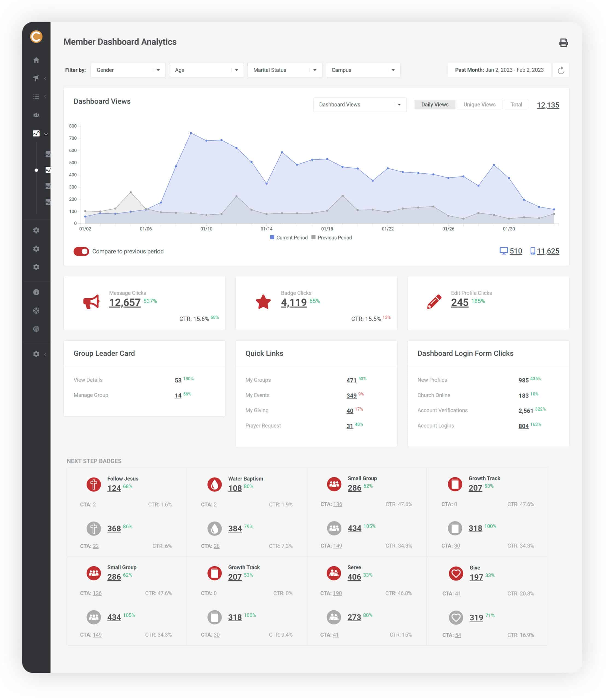Open Give 197 count link

click(x=476, y=577)
